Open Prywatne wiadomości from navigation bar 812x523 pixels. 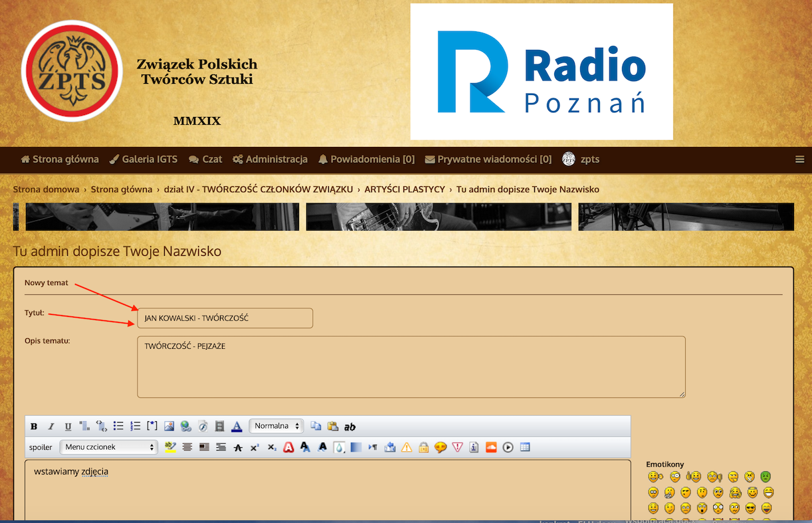488,159
